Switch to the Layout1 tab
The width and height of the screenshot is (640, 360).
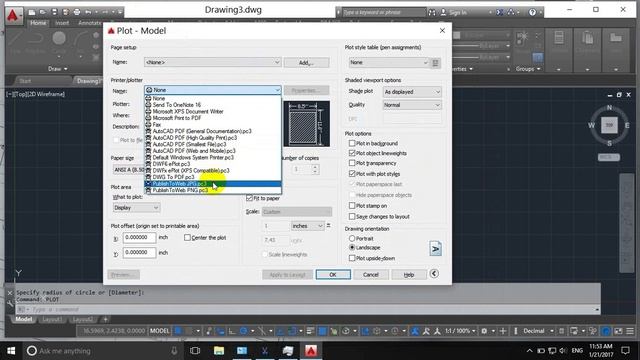52,319
